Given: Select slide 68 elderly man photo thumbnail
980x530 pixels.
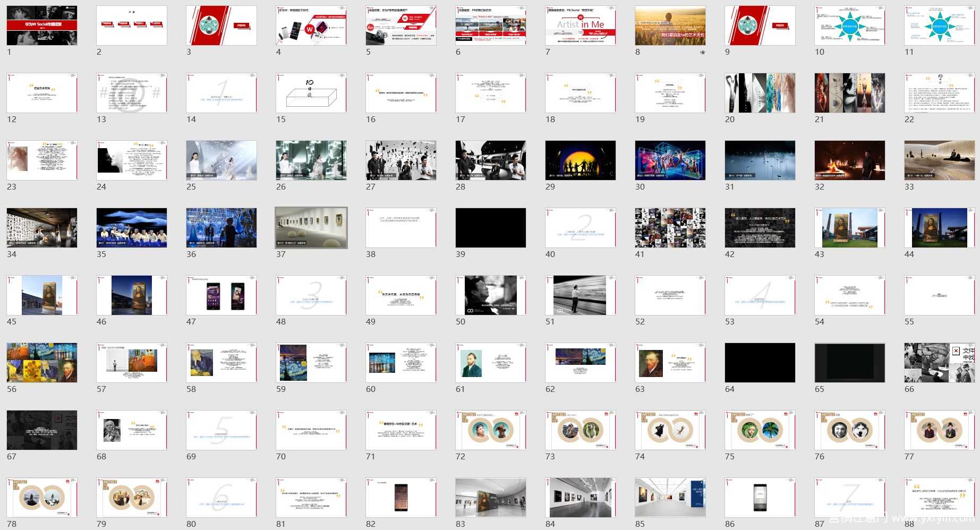Looking at the screenshot, I should click(x=132, y=430).
